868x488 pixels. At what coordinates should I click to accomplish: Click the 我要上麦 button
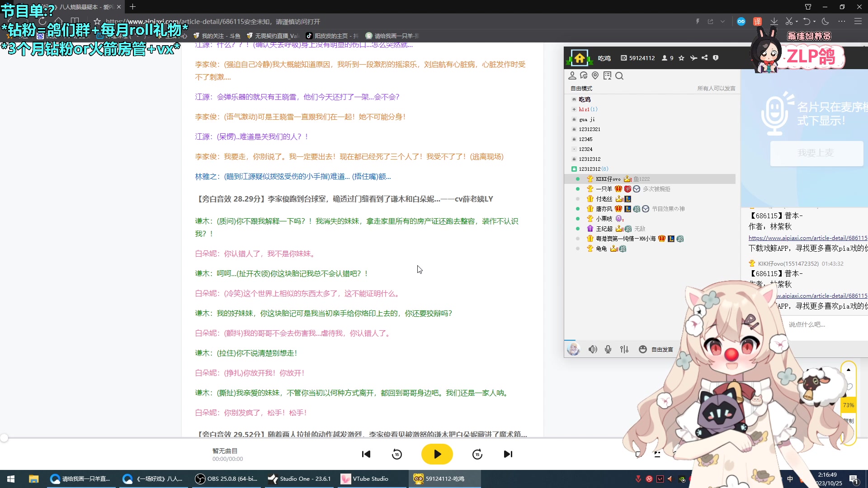click(816, 153)
